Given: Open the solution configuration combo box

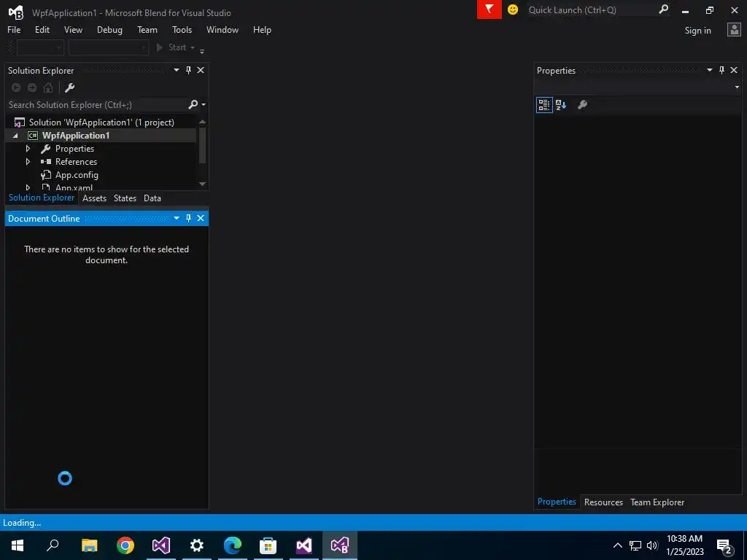Looking at the screenshot, I should (x=40, y=47).
